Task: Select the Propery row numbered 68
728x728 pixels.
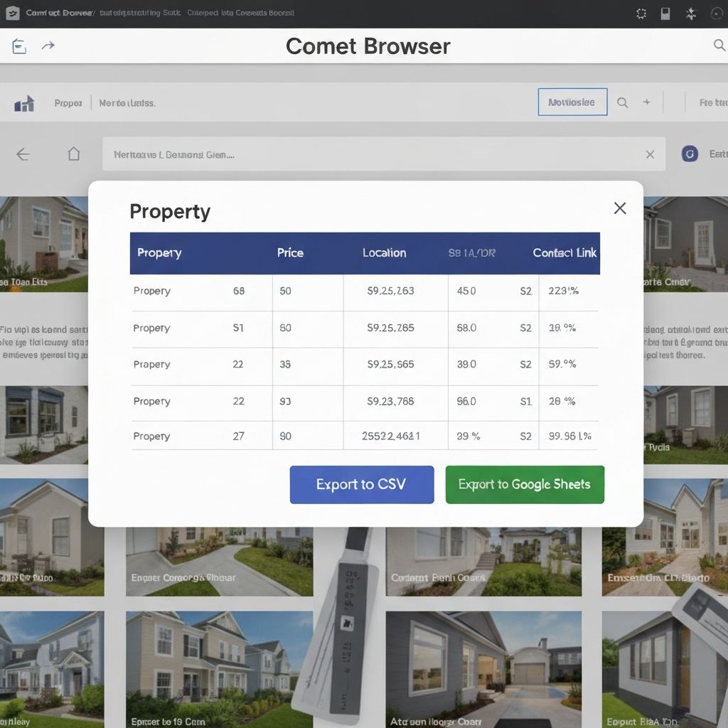Action: pyautogui.click(x=365, y=292)
